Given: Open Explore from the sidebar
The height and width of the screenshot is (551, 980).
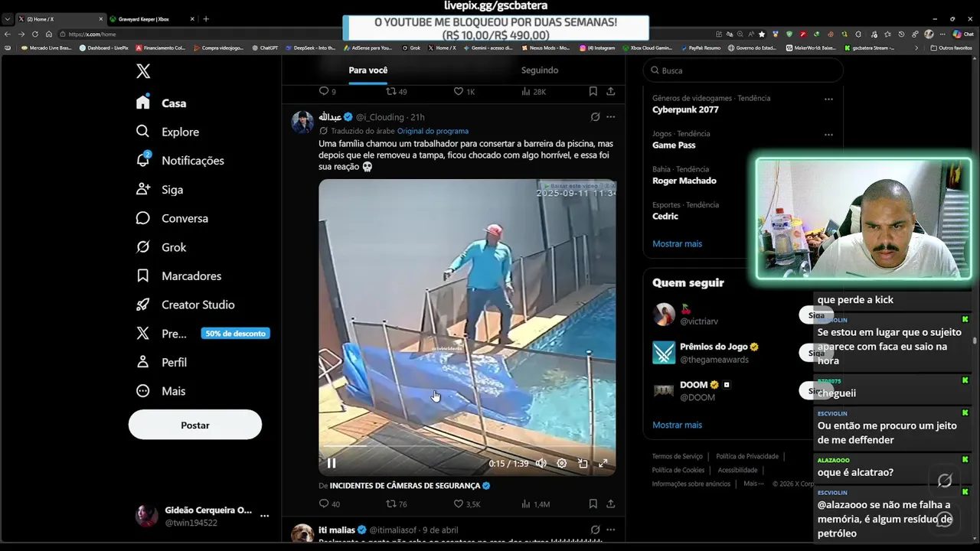Looking at the screenshot, I should coord(168,132).
